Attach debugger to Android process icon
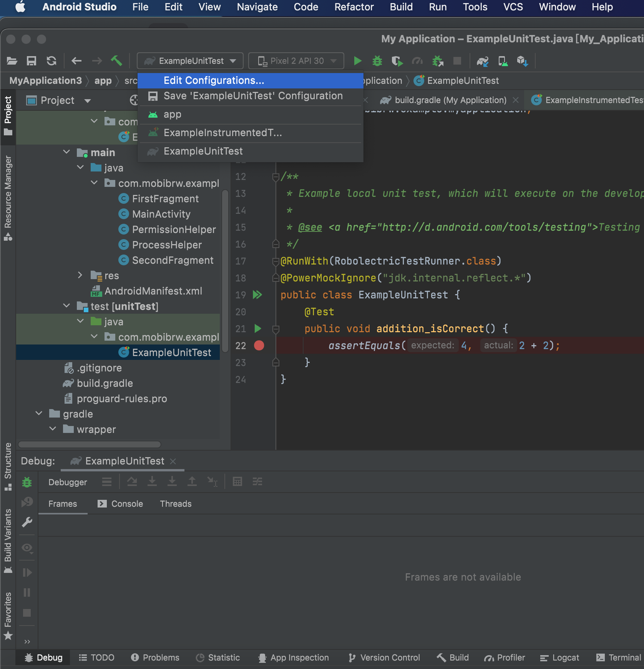The width and height of the screenshot is (644, 669). click(x=438, y=61)
